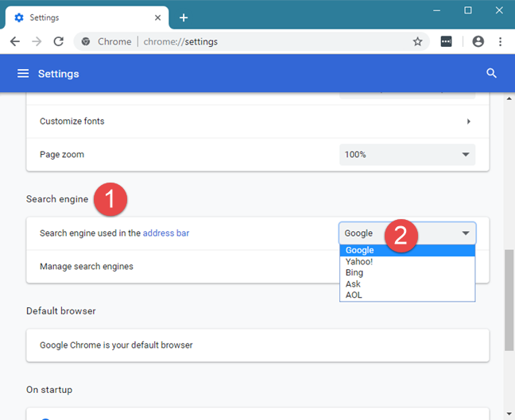
Task: Click the Settings header title text
Action: 59,74
